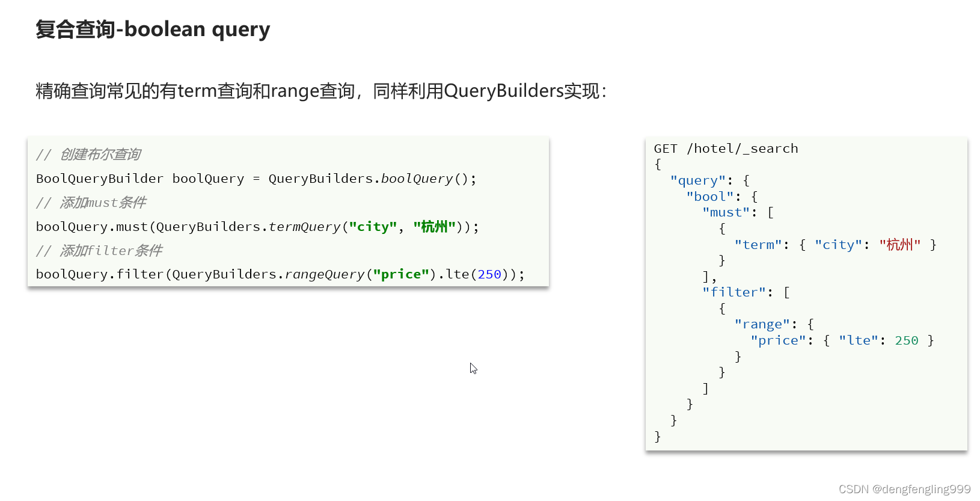Click the description sentence mentioning QueryBuilders
The width and height of the screenshot is (980, 501).
tap(321, 91)
